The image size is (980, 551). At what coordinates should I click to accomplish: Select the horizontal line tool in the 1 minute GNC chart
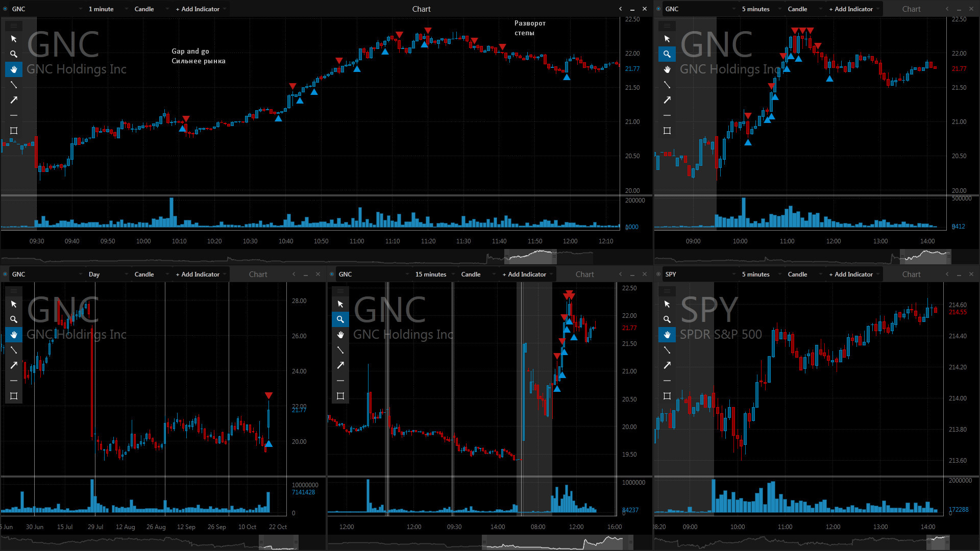(x=14, y=115)
